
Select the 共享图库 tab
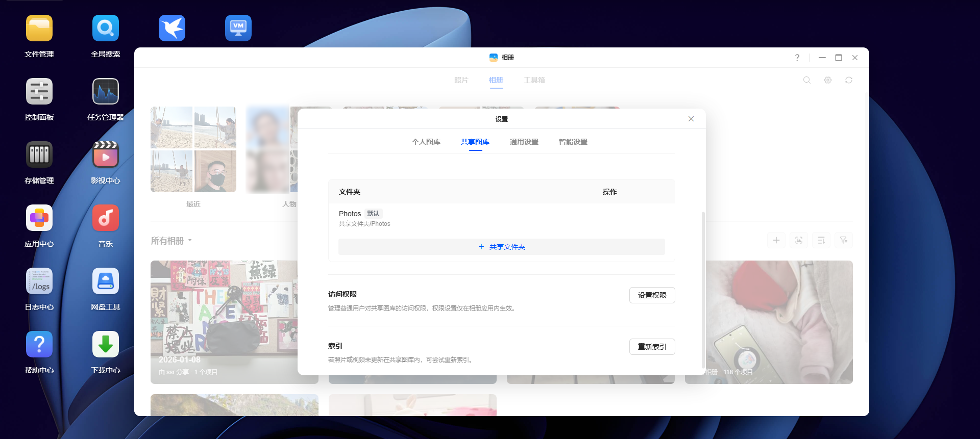click(x=475, y=142)
